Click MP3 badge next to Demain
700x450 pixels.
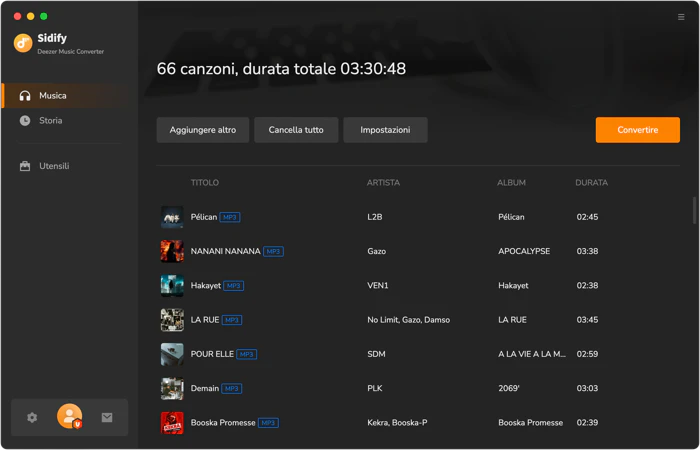232,388
